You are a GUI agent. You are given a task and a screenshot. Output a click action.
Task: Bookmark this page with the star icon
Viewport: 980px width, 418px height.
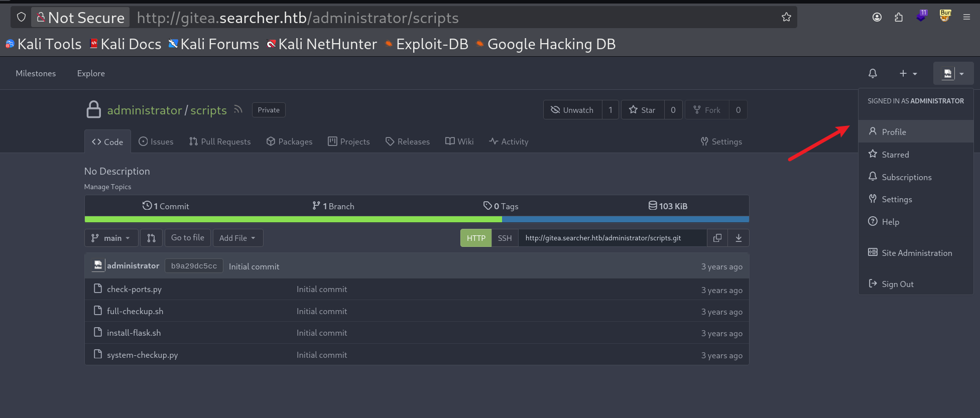pyautogui.click(x=786, y=17)
